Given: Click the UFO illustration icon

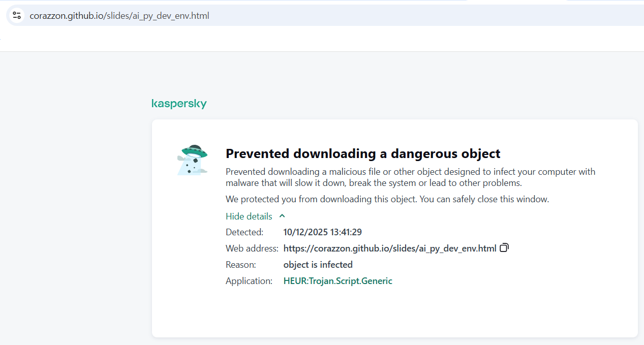Looking at the screenshot, I should (193, 160).
